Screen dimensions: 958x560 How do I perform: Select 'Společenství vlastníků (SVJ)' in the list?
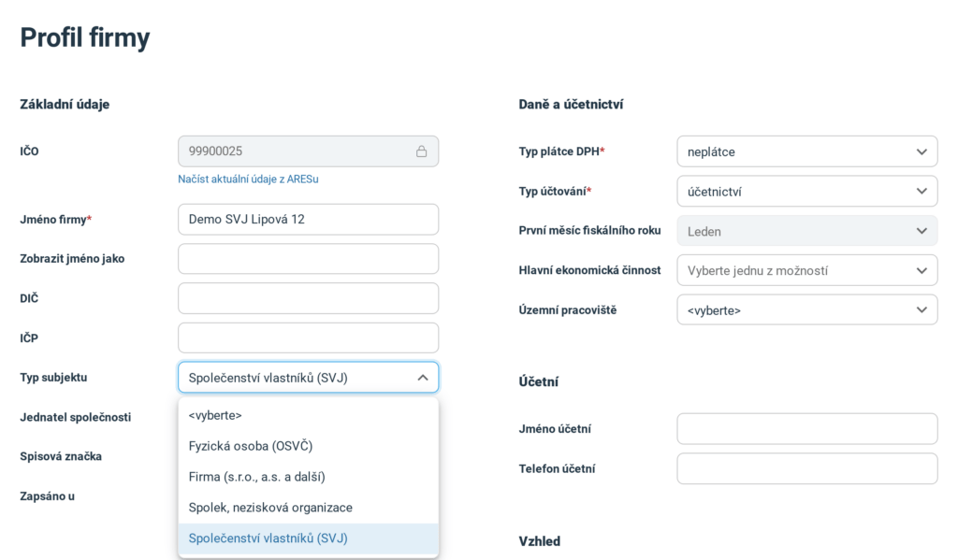pos(308,538)
